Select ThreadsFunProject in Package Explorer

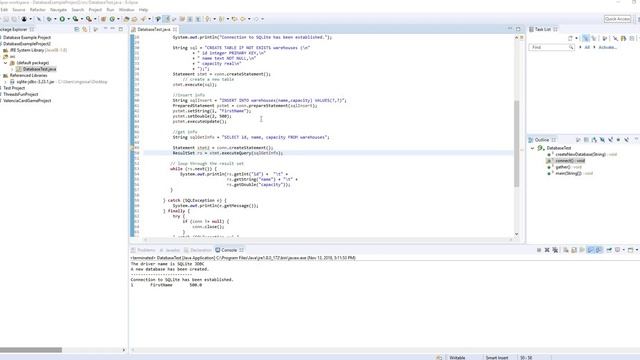coord(20,94)
